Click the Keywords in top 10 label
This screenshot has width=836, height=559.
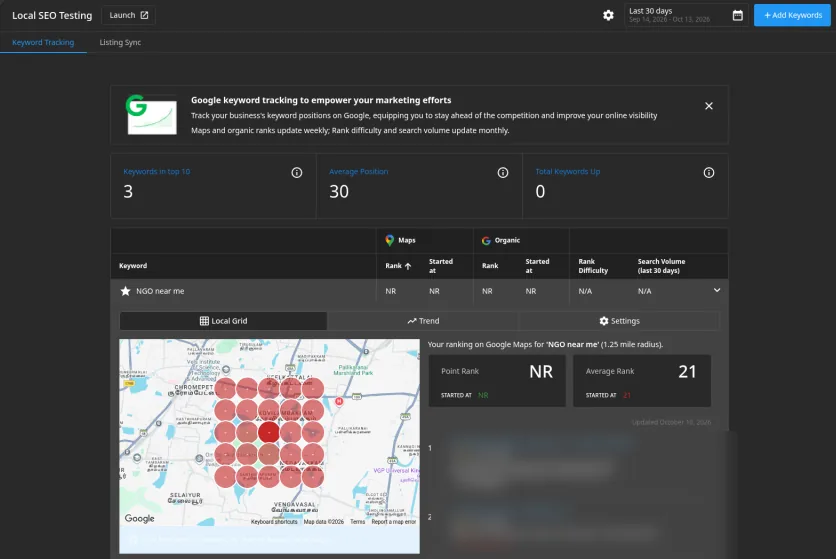(x=157, y=172)
